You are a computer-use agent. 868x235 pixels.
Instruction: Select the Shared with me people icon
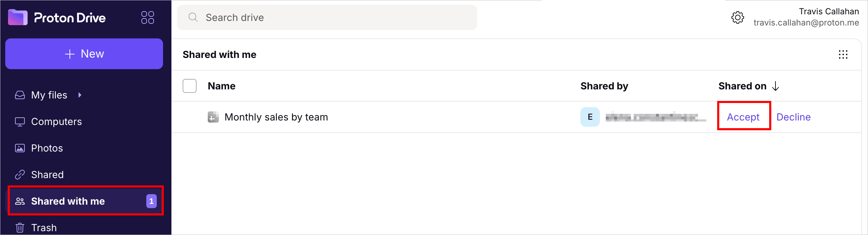coord(20,201)
